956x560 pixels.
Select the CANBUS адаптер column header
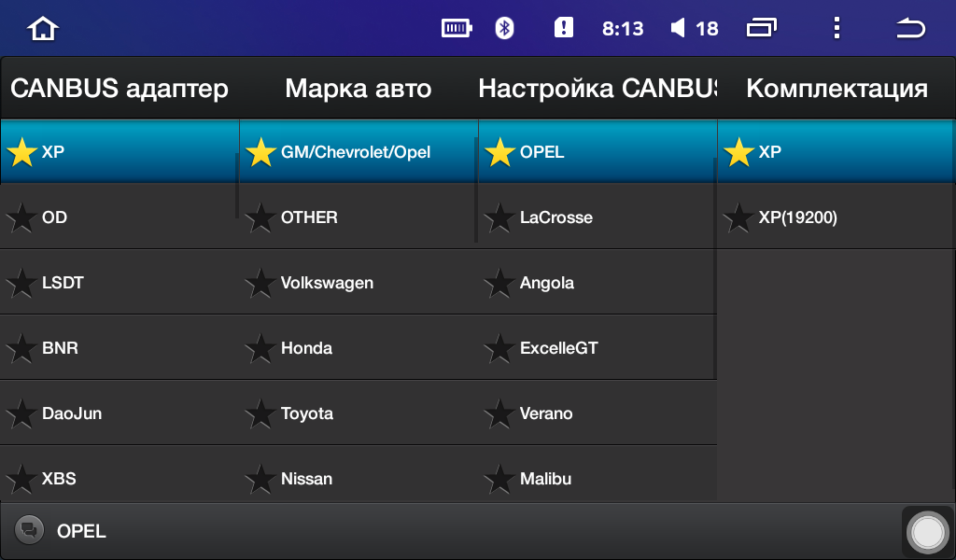(119, 89)
